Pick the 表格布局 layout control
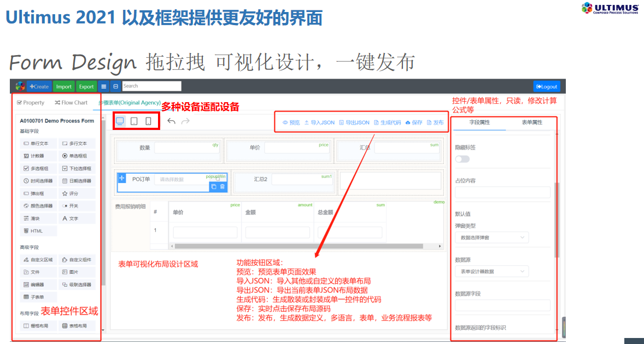This screenshot has height=344, width=644. pyautogui.click(x=77, y=326)
